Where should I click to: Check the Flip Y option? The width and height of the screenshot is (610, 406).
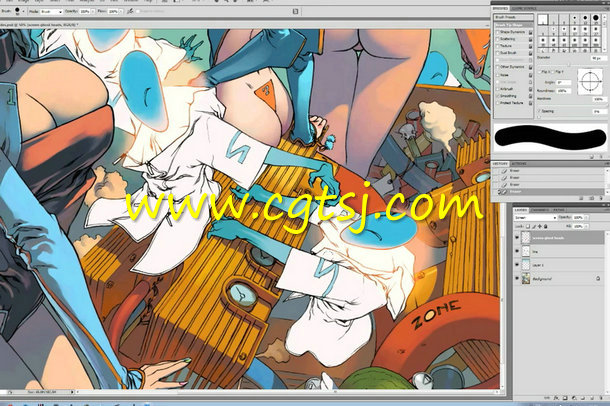coord(554,72)
